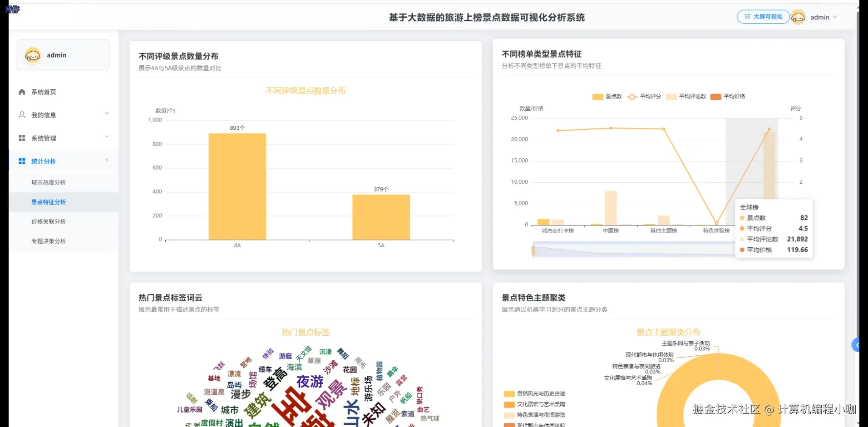Click the blue grid icon beside 统计分析
Viewport: 868px width, 427px height.
pos(22,161)
